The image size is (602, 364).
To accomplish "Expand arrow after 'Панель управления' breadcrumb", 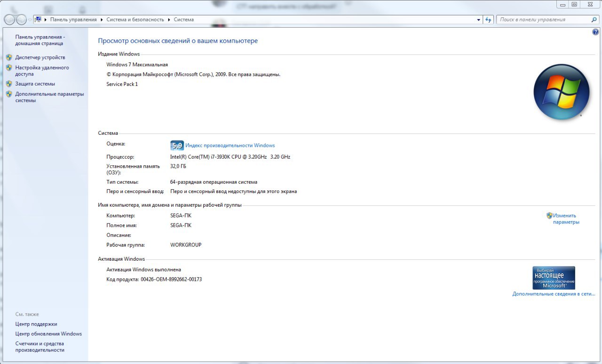I will pyautogui.click(x=102, y=20).
